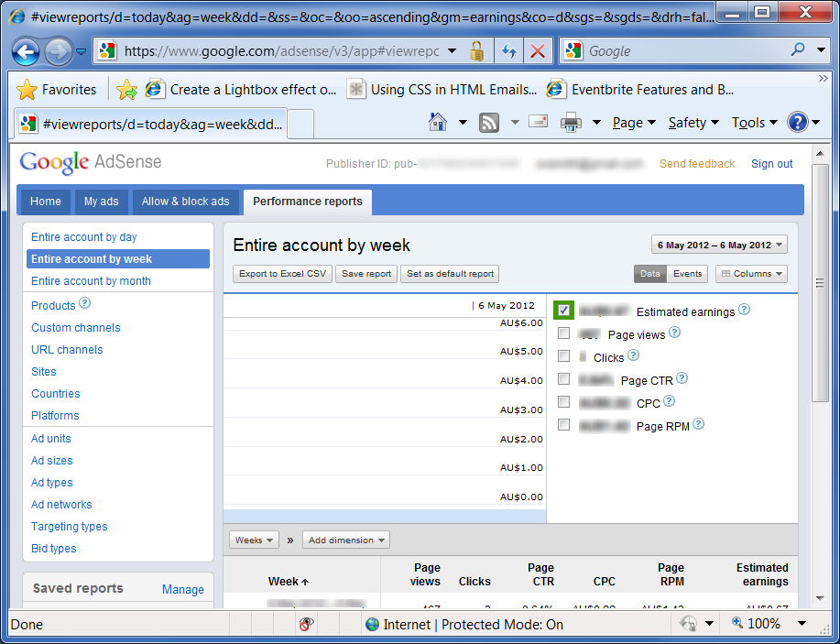Open the Add dimension dropdown
This screenshot has width=840, height=644.
tap(346, 540)
